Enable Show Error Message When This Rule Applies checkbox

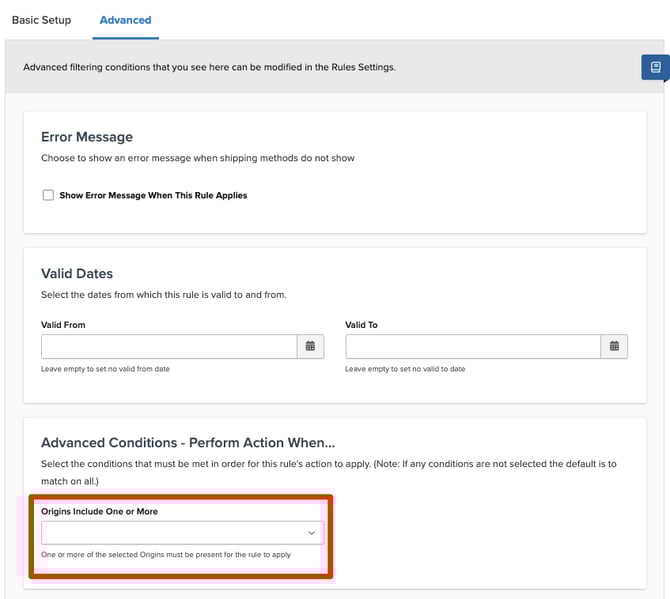48,195
